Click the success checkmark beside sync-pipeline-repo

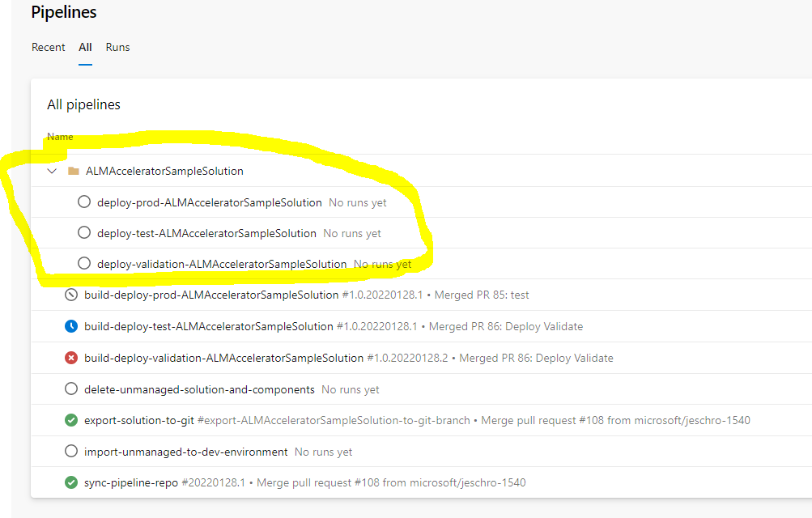70,482
